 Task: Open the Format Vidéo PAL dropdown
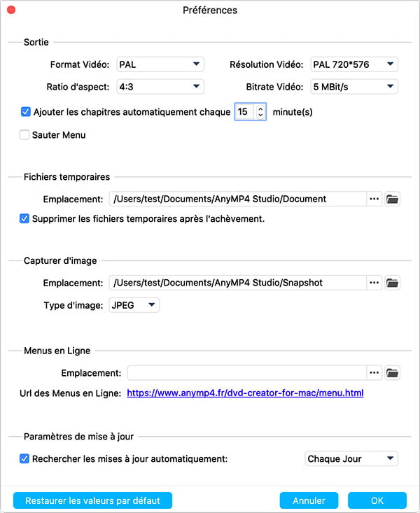point(160,65)
